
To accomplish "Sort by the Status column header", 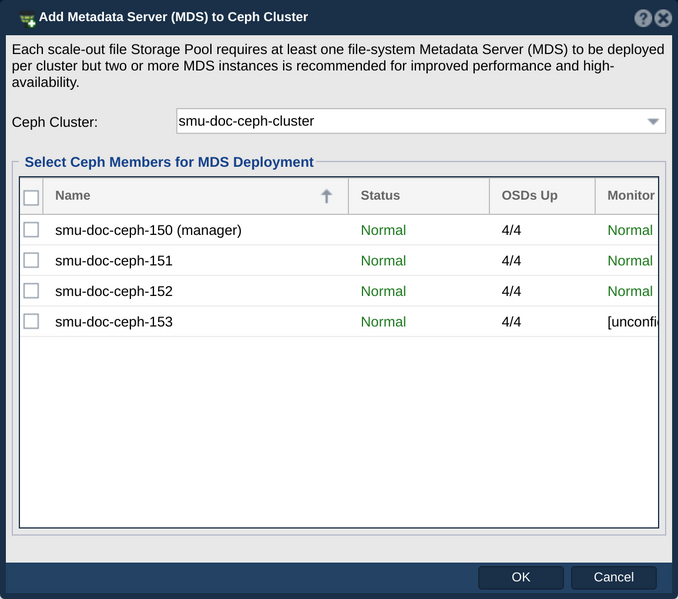I will tap(419, 195).
